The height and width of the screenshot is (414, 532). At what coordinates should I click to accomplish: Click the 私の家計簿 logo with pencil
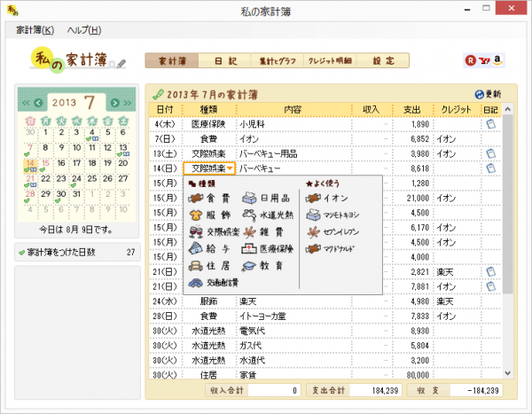click(78, 59)
